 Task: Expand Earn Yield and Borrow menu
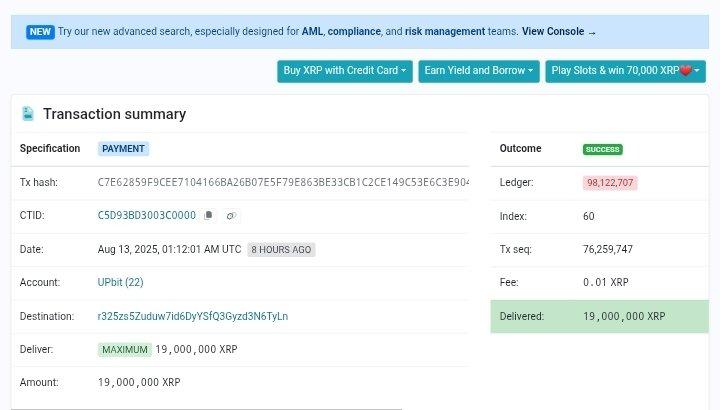point(478,71)
